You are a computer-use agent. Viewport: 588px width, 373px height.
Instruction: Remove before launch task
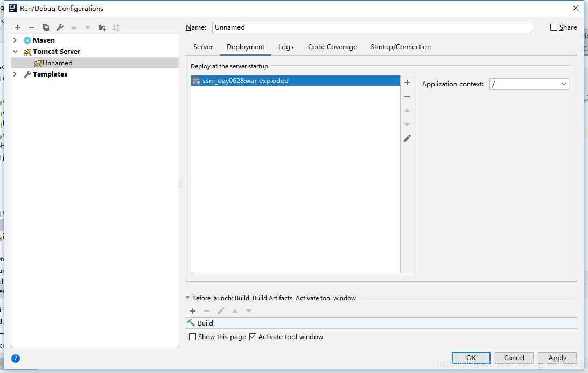207,311
